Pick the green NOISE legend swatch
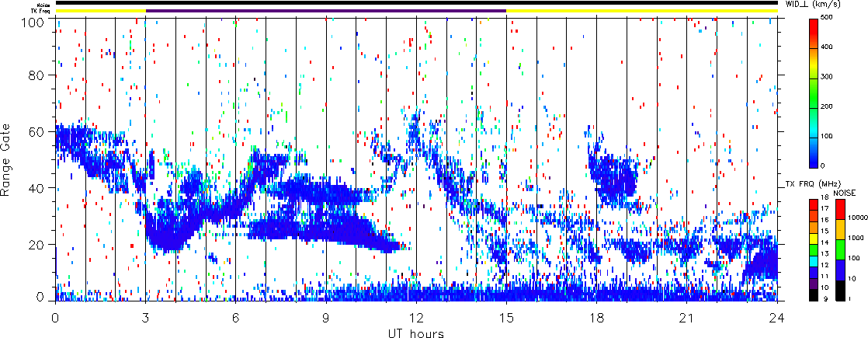Screen dimensions: 868x338 [x=839, y=249]
